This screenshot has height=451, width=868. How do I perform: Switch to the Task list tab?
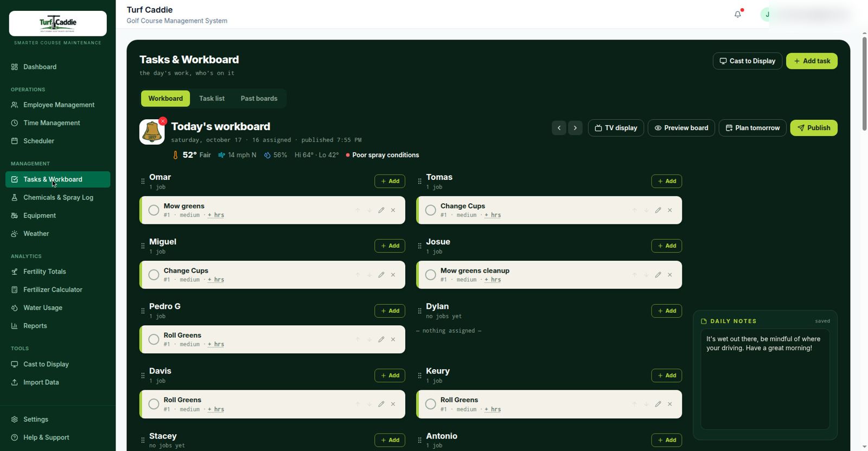212,99
